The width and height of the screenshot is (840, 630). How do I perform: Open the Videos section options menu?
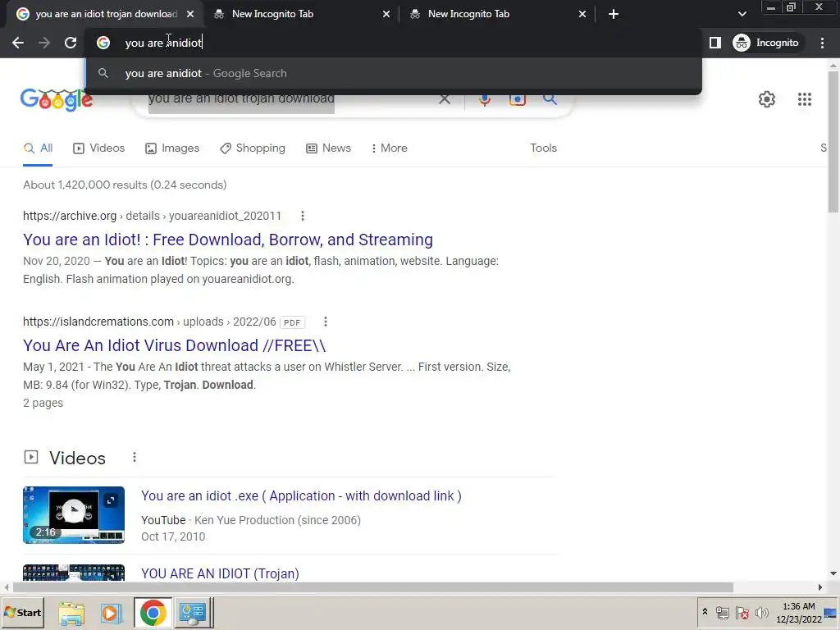coord(135,457)
